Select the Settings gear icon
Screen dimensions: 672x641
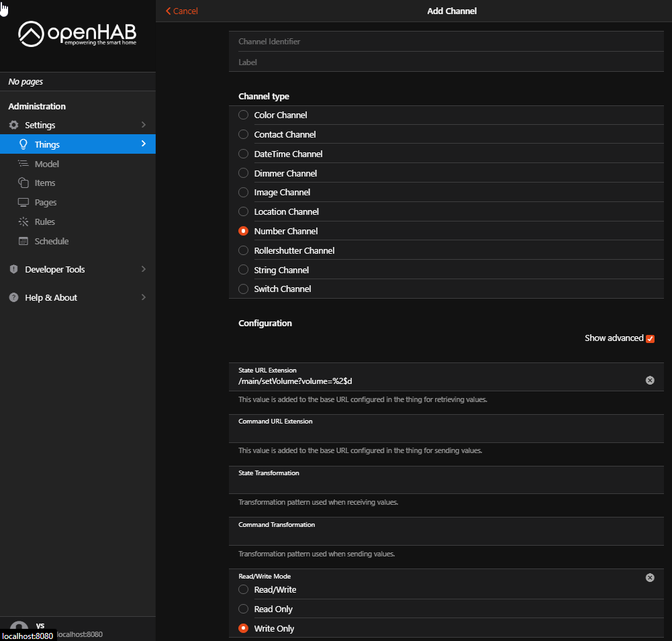tap(14, 125)
